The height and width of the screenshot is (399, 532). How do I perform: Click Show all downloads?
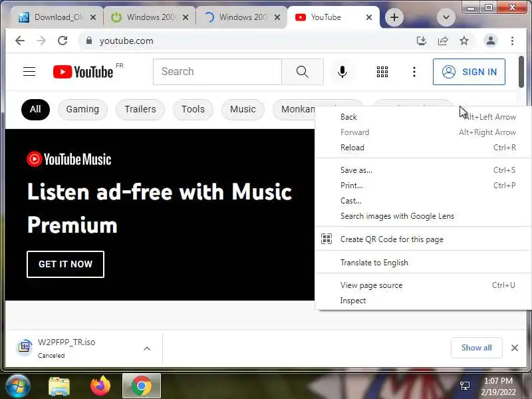pos(476,348)
